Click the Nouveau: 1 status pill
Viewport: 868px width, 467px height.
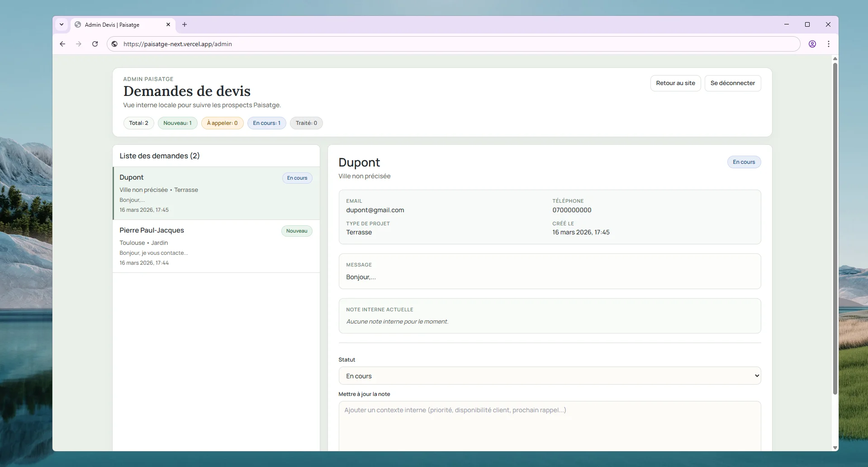coord(177,123)
